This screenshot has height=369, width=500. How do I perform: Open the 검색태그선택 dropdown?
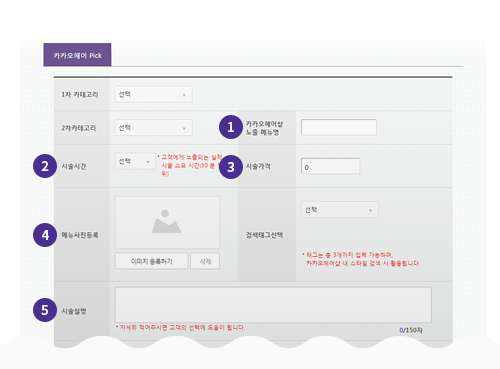(x=340, y=210)
